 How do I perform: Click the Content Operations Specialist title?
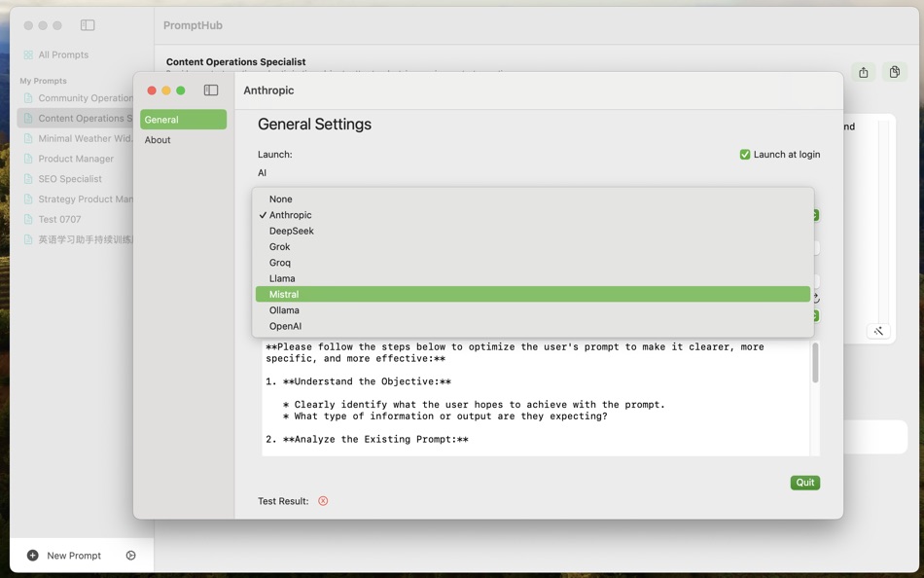[x=235, y=62]
